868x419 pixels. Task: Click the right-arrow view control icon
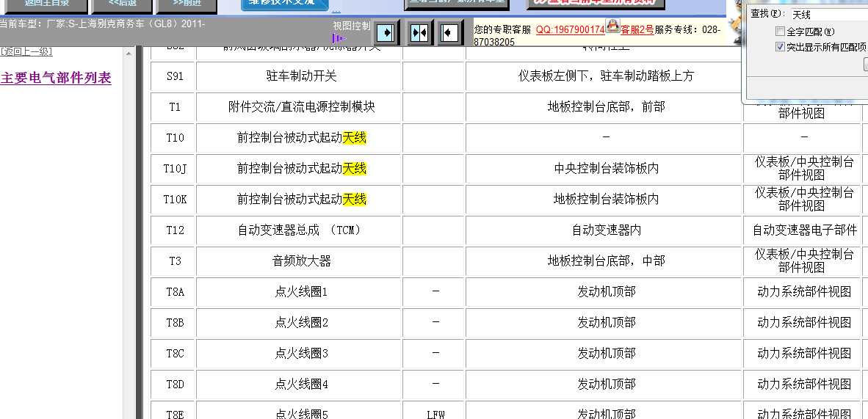coord(385,33)
